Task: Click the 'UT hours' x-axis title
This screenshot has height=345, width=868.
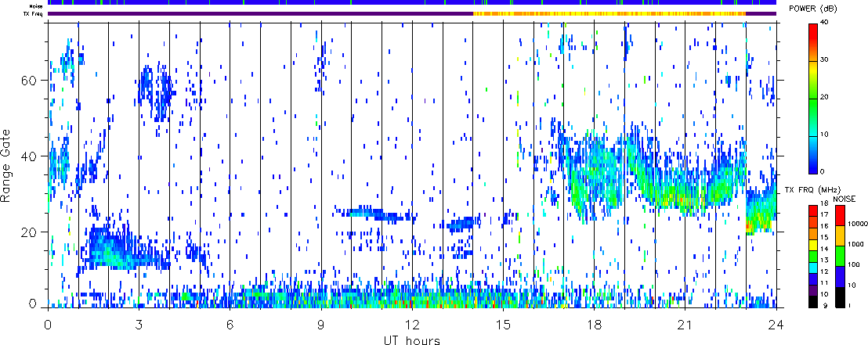Action: 412,340
